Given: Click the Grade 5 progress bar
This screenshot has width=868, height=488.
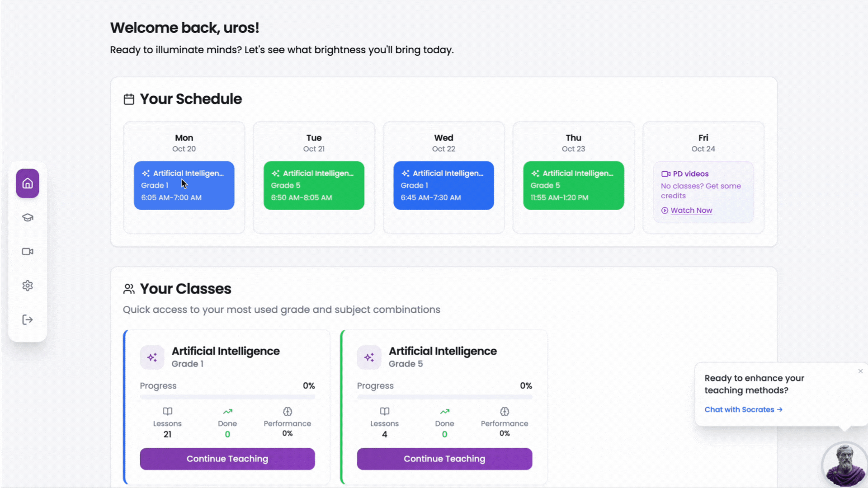Looking at the screenshot, I should (x=444, y=397).
